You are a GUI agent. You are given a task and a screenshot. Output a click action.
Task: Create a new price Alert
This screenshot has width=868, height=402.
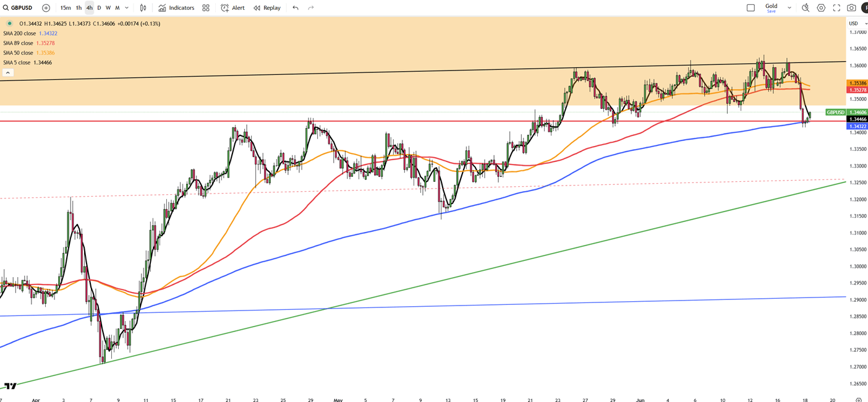pos(232,8)
